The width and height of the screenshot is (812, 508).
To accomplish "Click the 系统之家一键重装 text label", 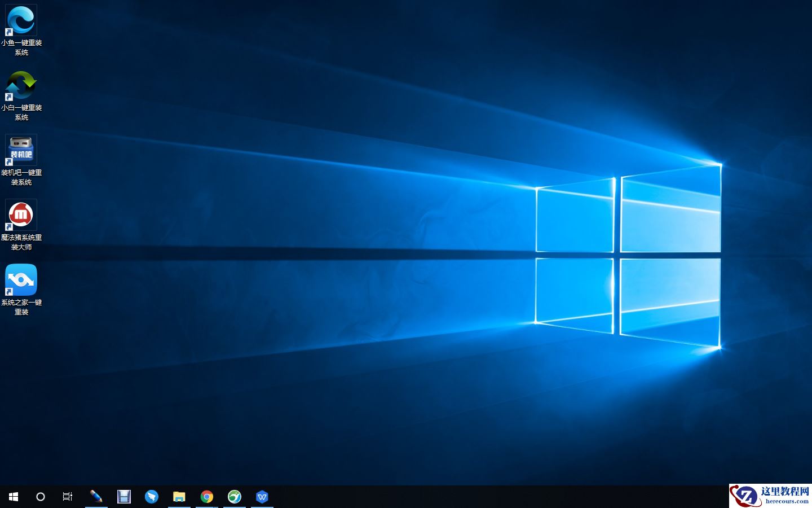I will [x=21, y=307].
